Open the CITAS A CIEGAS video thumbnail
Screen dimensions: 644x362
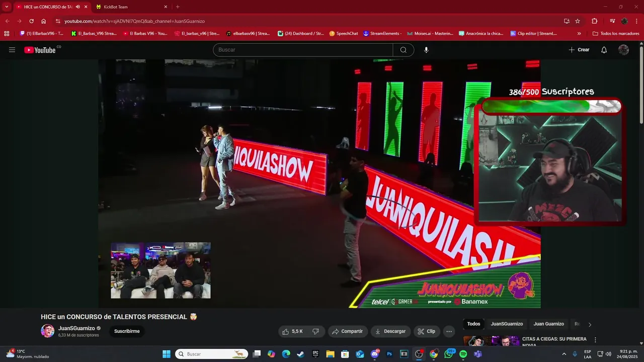click(492, 341)
